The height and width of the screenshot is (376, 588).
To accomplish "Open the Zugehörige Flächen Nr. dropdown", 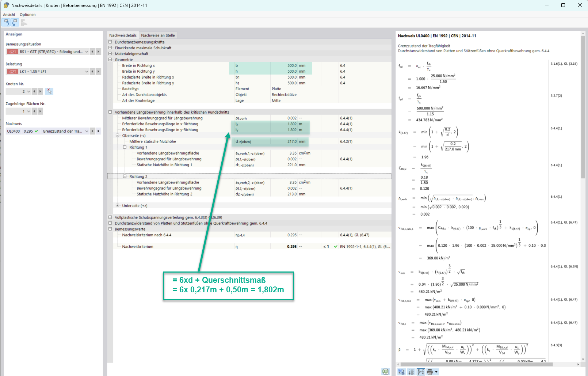I will (x=28, y=111).
